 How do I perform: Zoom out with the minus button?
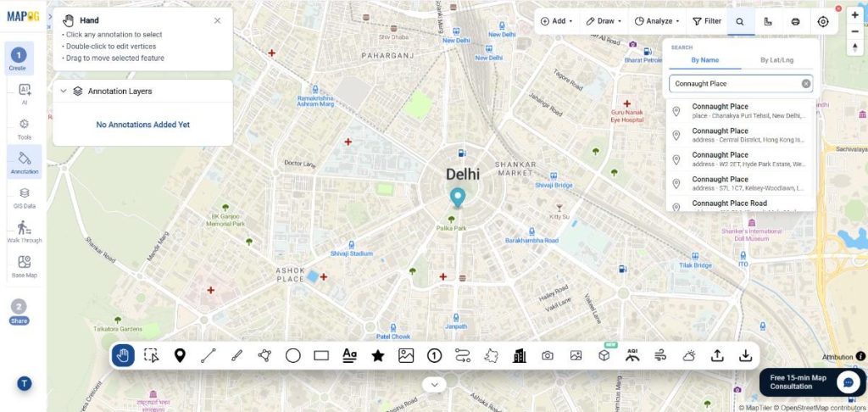[855, 31]
